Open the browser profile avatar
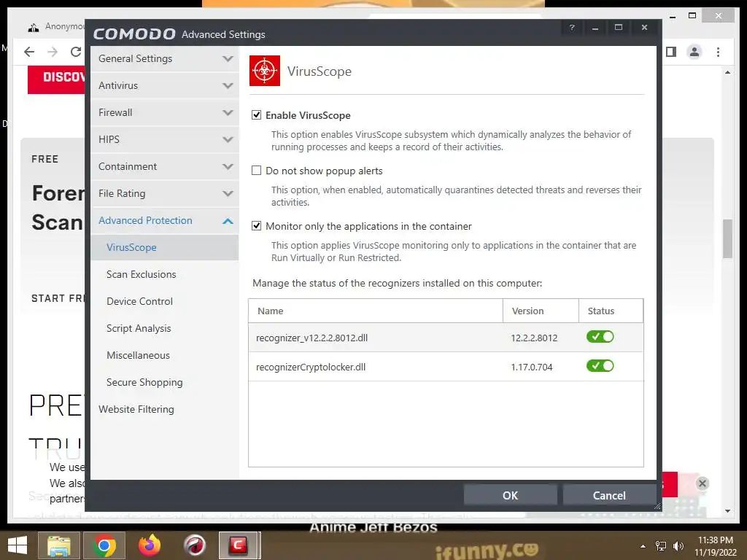 coord(694,52)
